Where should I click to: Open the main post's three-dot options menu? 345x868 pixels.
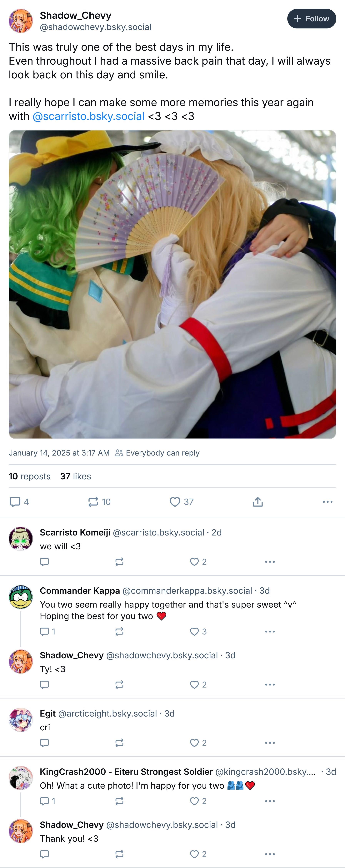327,502
